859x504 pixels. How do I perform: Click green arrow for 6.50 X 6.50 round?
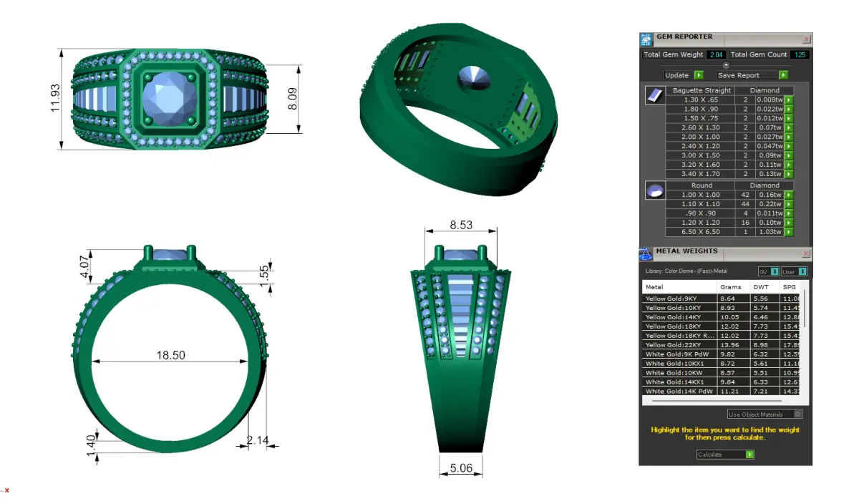click(x=790, y=232)
